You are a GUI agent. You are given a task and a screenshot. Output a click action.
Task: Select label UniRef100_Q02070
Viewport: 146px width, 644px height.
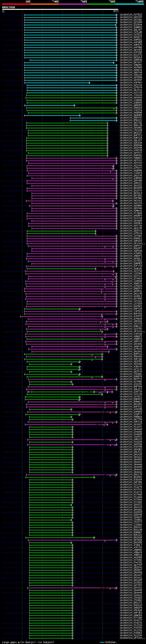click(x=131, y=191)
